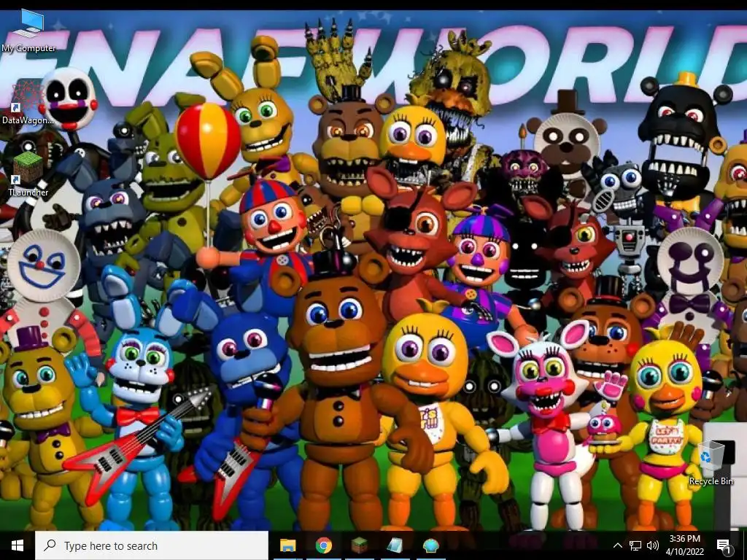Click the search magnifier icon in taskbar
The height and width of the screenshot is (560, 747).
[50, 545]
